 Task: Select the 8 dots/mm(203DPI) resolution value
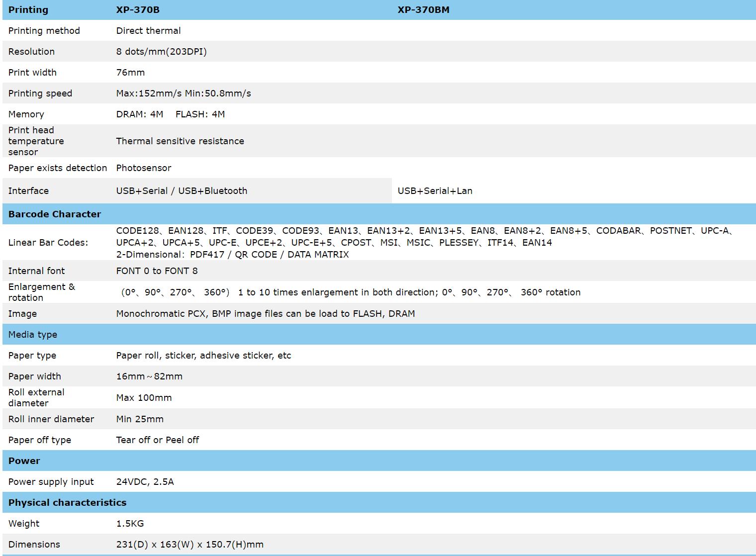pyautogui.click(x=161, y=52)
